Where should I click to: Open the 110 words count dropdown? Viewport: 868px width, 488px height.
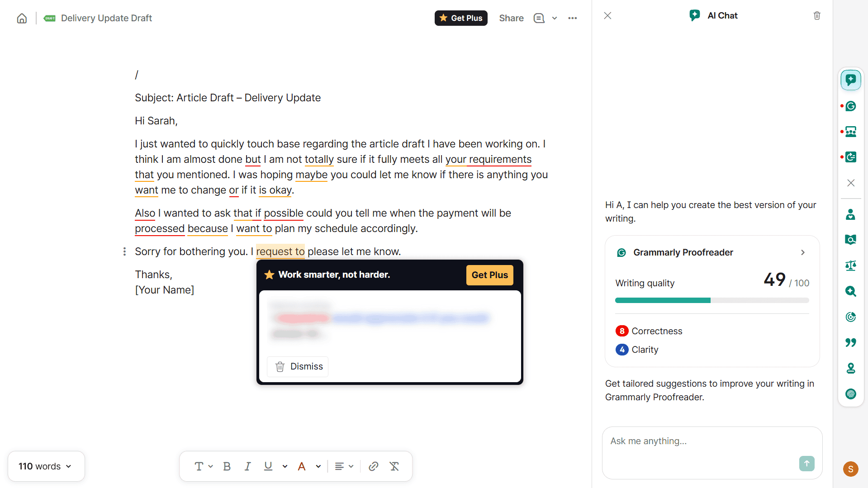pos(46,466)
